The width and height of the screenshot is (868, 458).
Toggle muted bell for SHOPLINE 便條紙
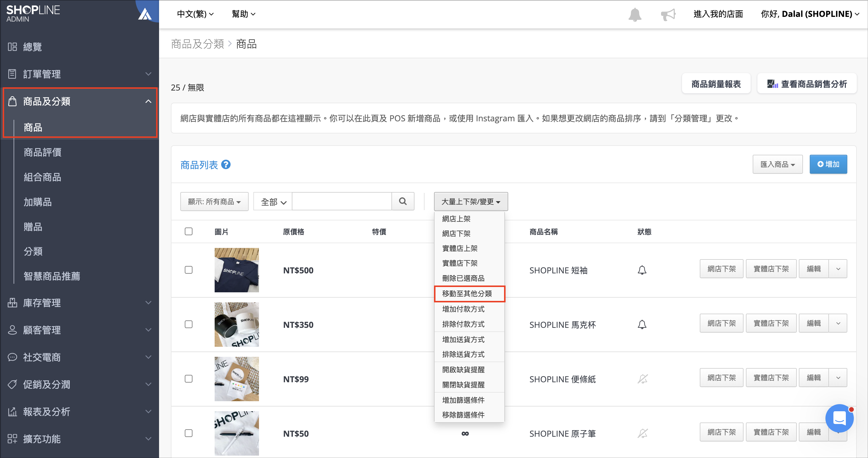pyautogui.click(x=642, y=379)
